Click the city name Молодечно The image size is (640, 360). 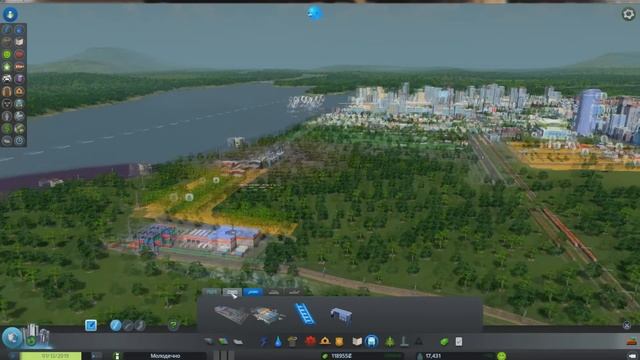pyautogui.click(x=165, y=356)
